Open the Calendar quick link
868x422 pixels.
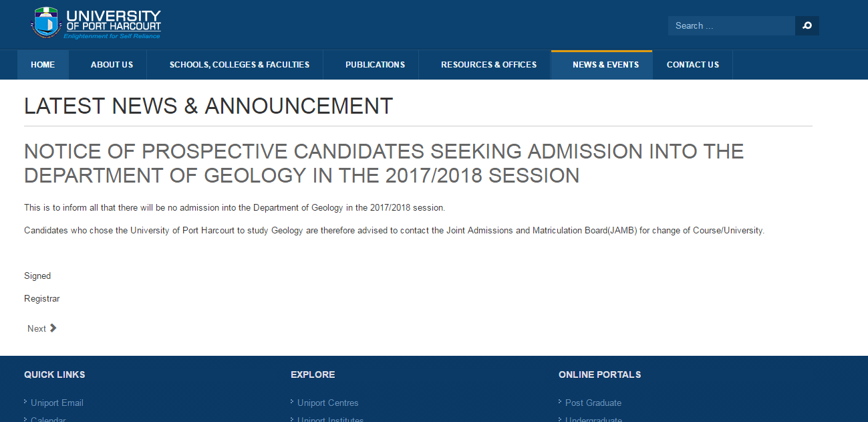[48, 419]
